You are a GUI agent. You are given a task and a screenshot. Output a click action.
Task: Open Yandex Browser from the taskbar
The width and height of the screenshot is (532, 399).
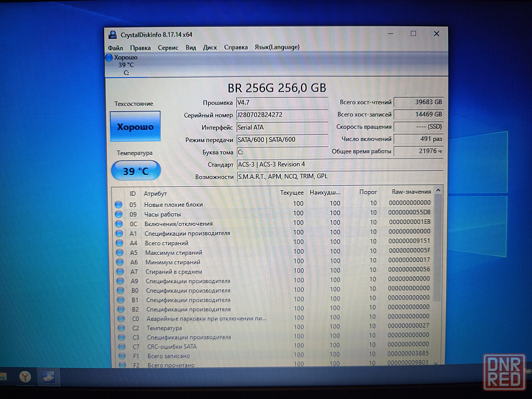[x=25, y=377]
